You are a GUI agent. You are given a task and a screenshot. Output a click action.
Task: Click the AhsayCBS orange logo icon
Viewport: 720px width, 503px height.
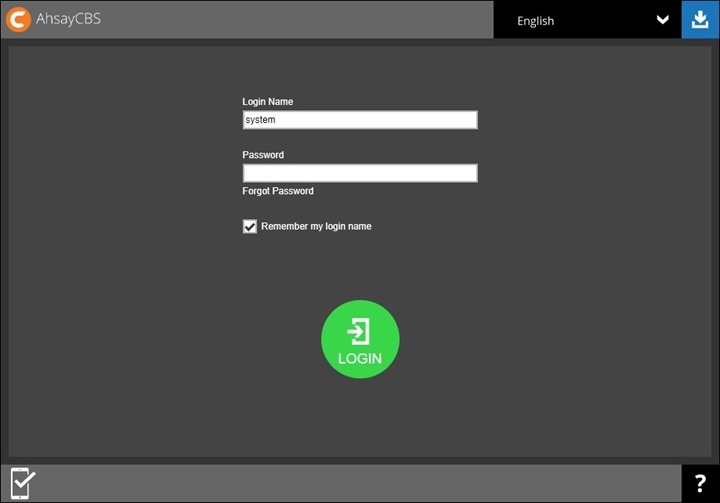18,19
